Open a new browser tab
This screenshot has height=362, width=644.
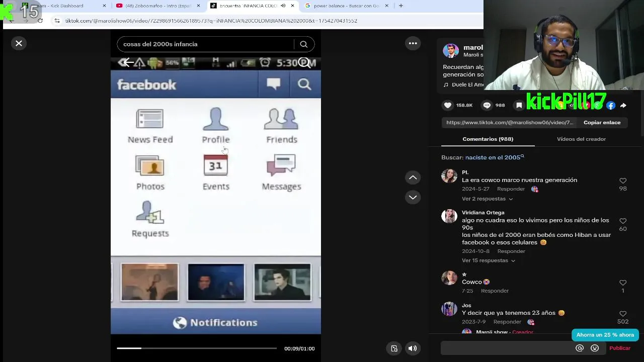pos(400,6)
